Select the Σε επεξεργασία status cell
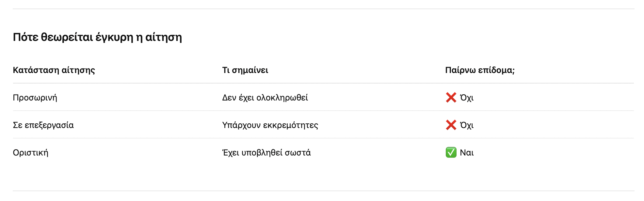644x201 pixels. pos(43,125)
